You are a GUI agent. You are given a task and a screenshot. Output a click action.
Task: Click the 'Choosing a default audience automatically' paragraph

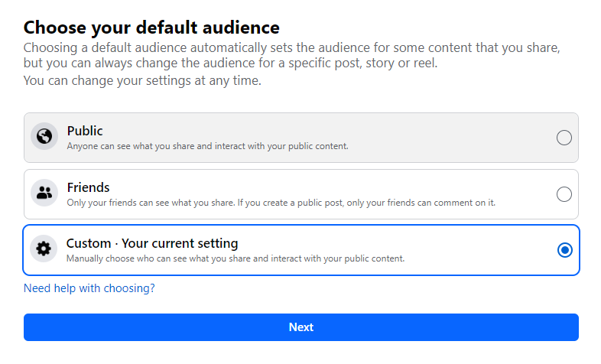point(291,55)
